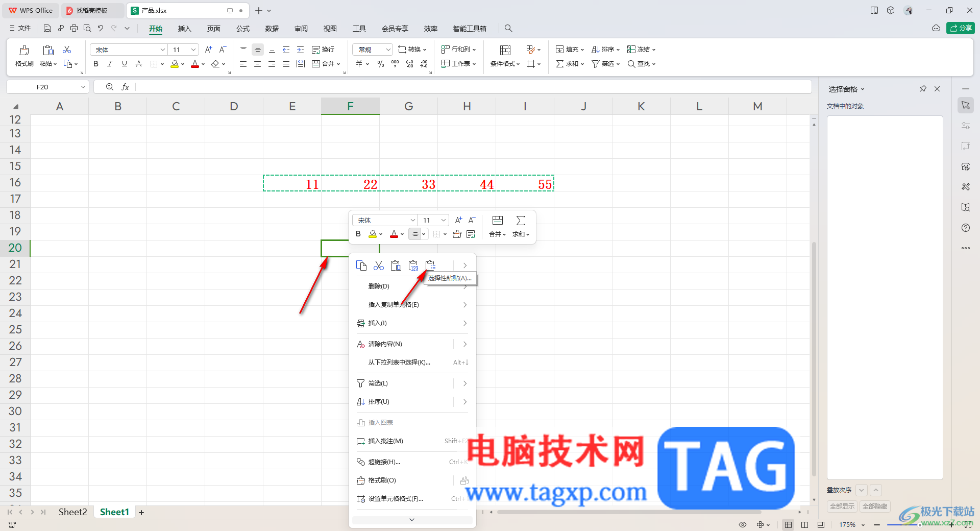Screen dimensions: 980x531
Task: Click the Undo icon
Action: click(101, 28)
